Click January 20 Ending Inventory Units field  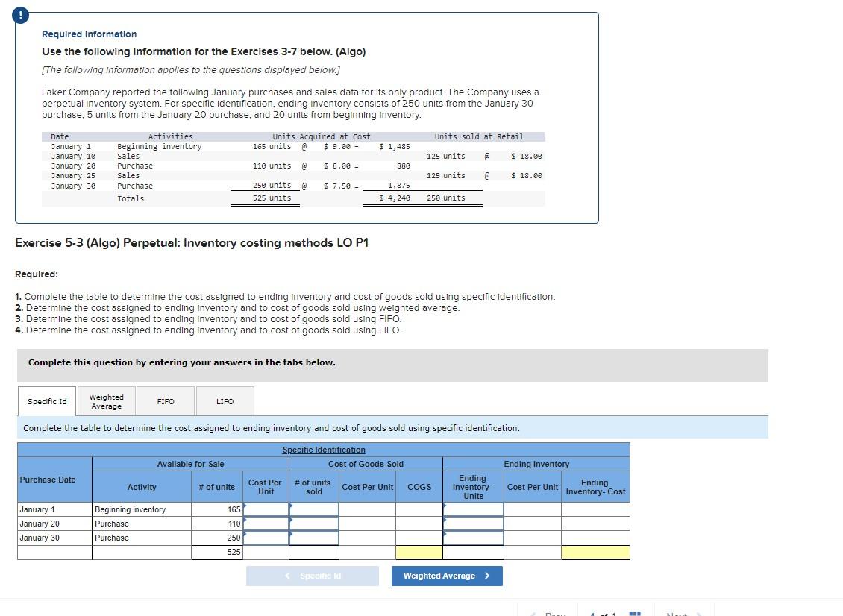(x=473, y=524)
